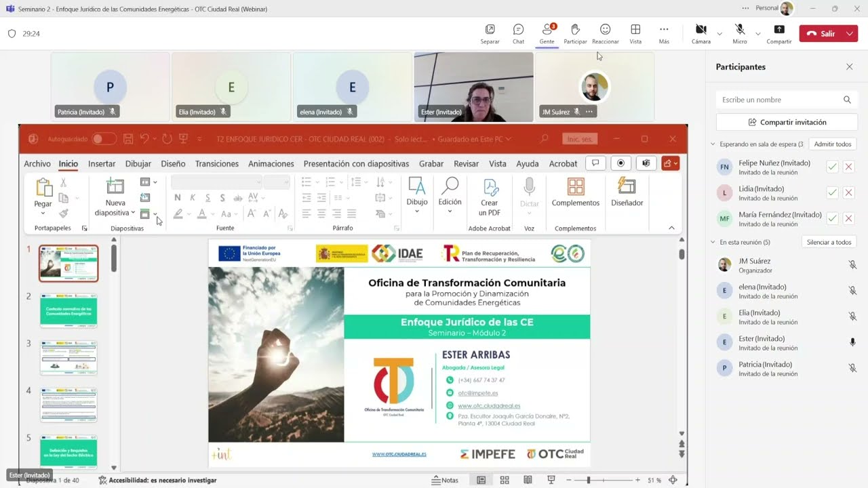Click the Escribe un nombre search field
The height and width of the screenshot is (488, 868).
tap(787, 100)
